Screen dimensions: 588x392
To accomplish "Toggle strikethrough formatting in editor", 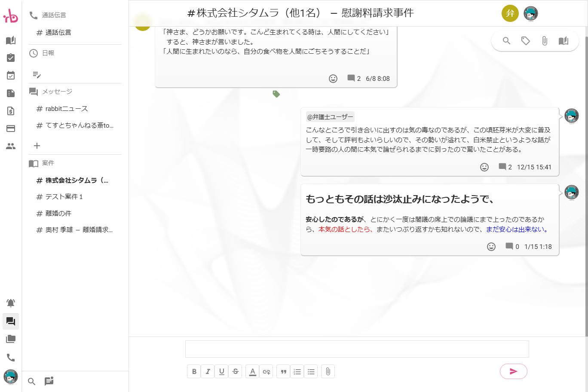I will [x=236, y=371].
